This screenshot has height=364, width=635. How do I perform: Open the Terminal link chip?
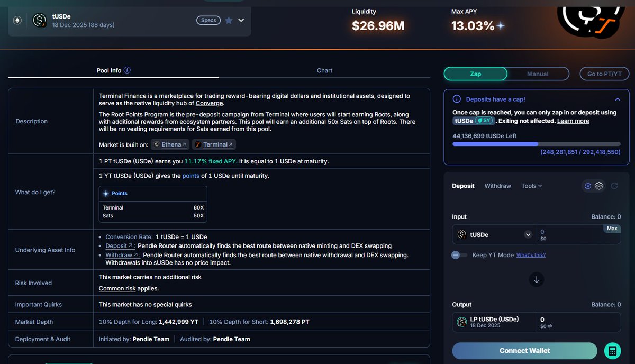pyautogui.click(x=214, y=144)
